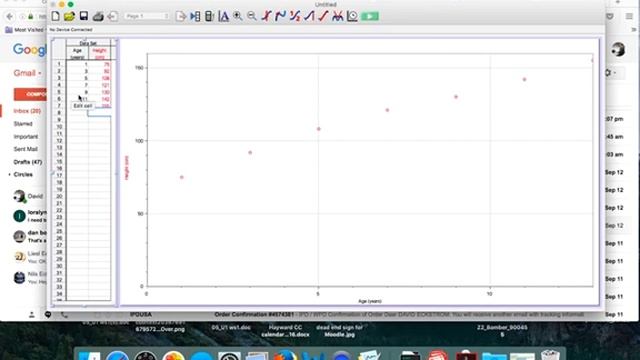Image resolution: width=640 pixels, height=360 pixels.
Task: Open the Google account avatar
Action: [x=618, y=50]
